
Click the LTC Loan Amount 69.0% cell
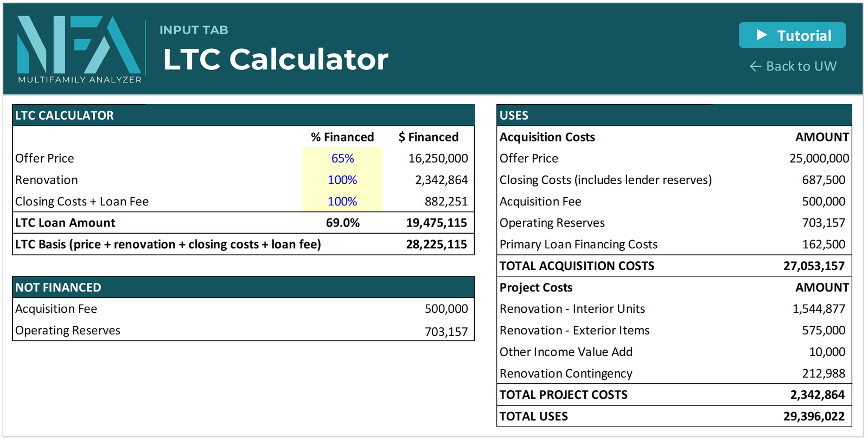tap(342, 223)
